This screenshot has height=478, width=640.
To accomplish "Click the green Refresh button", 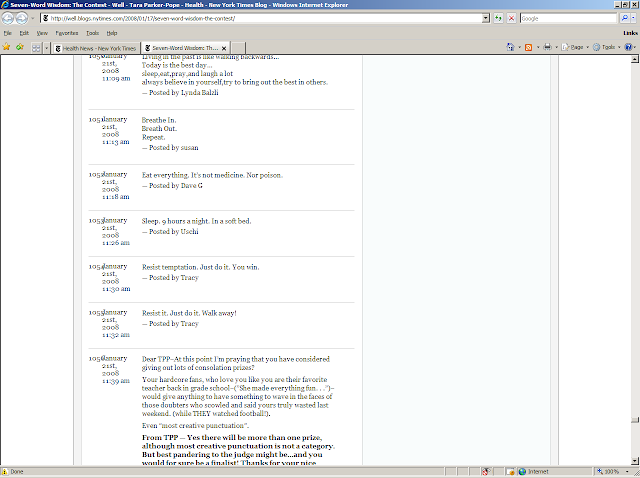I will [x=498, y=18].
